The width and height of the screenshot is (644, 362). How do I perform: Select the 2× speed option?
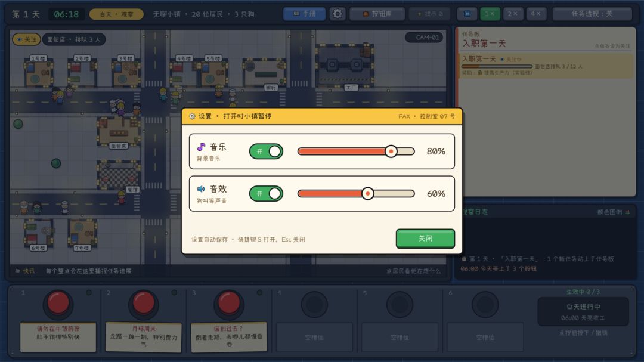pos(513,14)
